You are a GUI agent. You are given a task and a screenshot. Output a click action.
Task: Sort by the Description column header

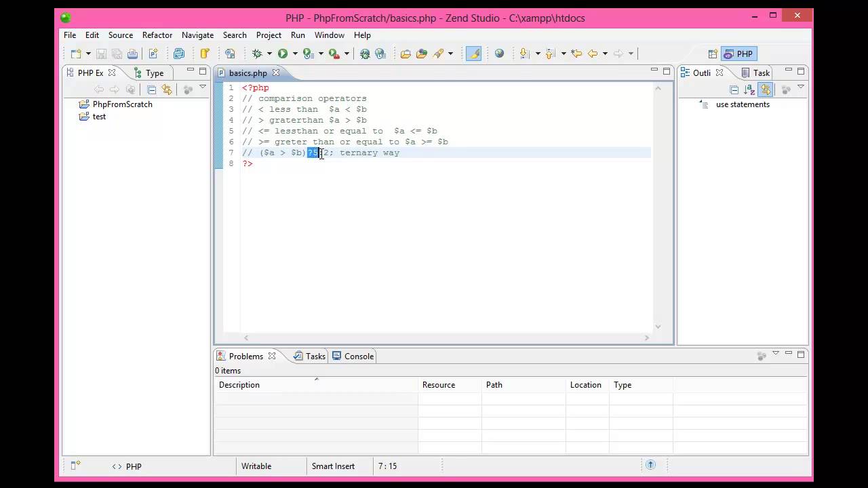click(317, 385)
